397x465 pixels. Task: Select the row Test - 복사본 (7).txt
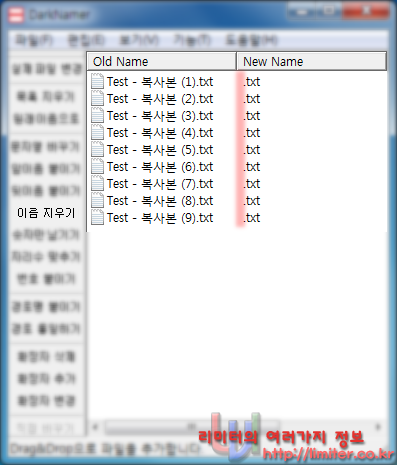coord(237,184)
